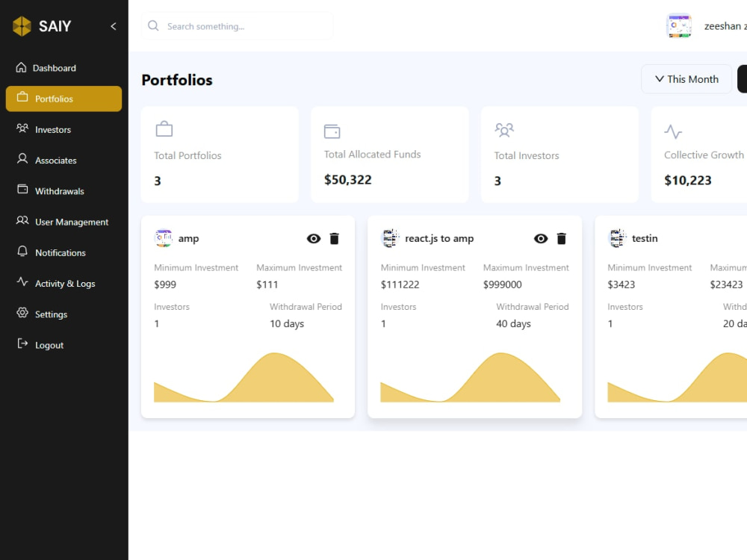Click the 'Total Investors' card label

pos(527,156)
